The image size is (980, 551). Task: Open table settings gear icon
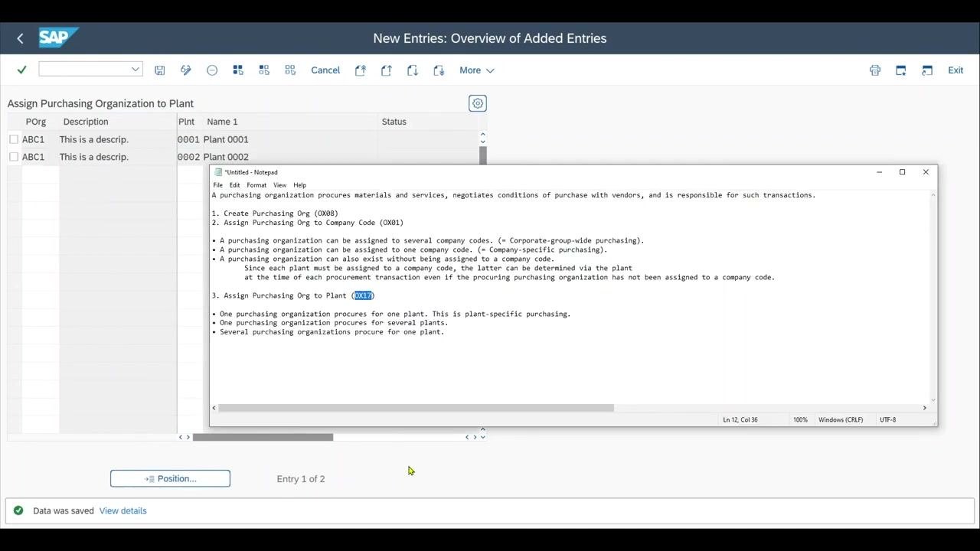click(x=478, y=103)
